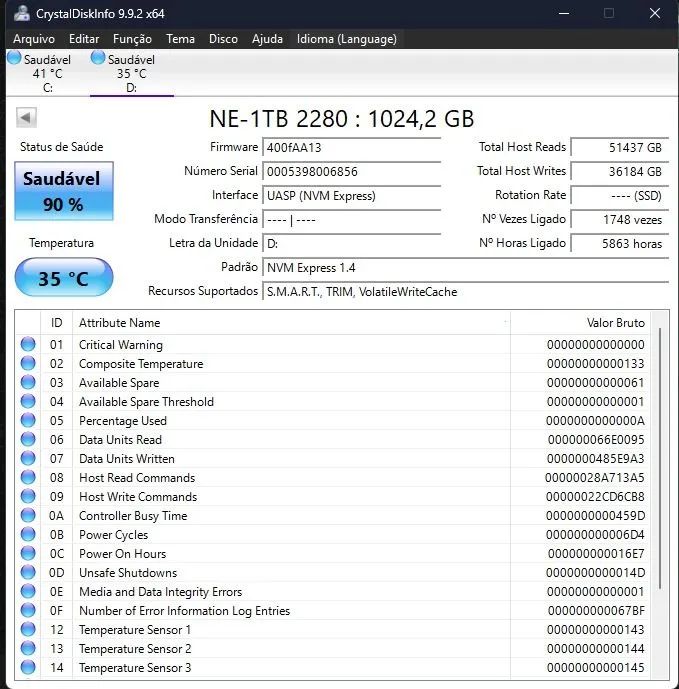The image size is (679, 689).
Task: Click status icon for Error Information Log Entries row
Action: coord(28,610)
